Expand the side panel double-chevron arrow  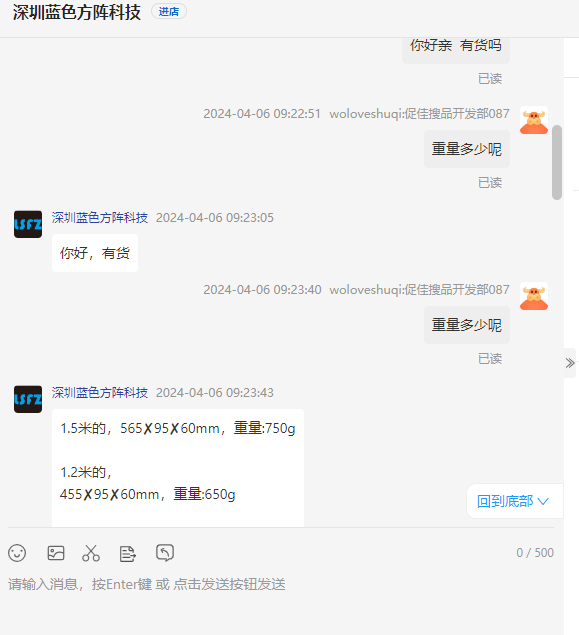click(x=570, y=363)
